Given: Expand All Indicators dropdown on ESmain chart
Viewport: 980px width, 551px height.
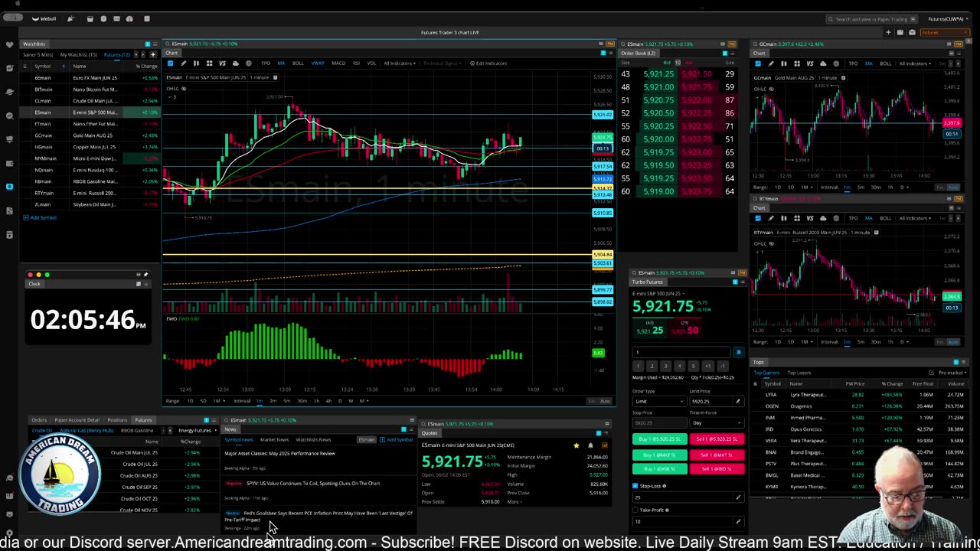Looking at the screenshot, I should tap(400, 64).
